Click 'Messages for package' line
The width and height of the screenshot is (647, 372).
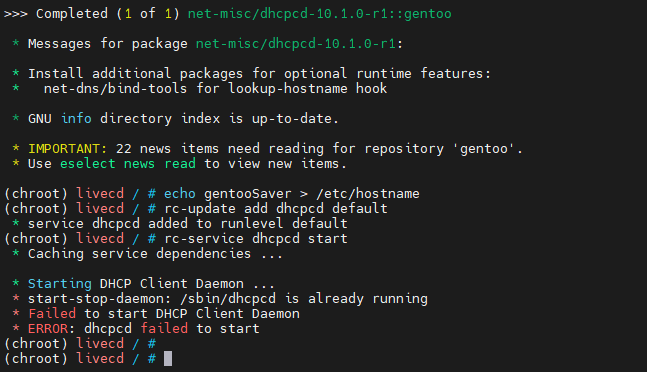pyautogui.click(x=208, y=44)
